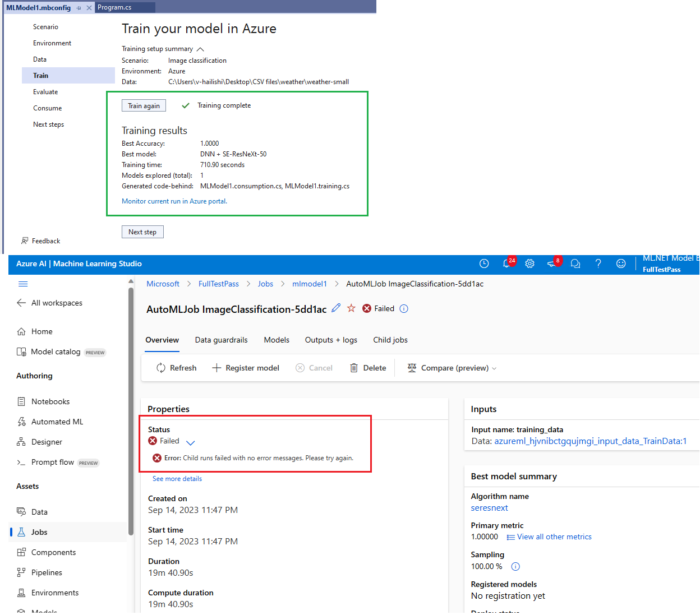This screenshot has height=615, width=700.
Task: Mark the job as favorite with star
Action: 352,308
